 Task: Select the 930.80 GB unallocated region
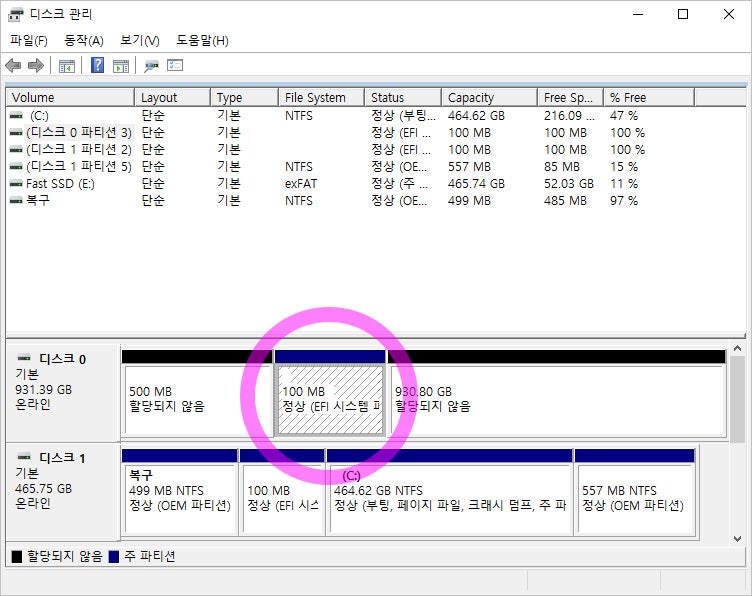(x=558, y=394)
